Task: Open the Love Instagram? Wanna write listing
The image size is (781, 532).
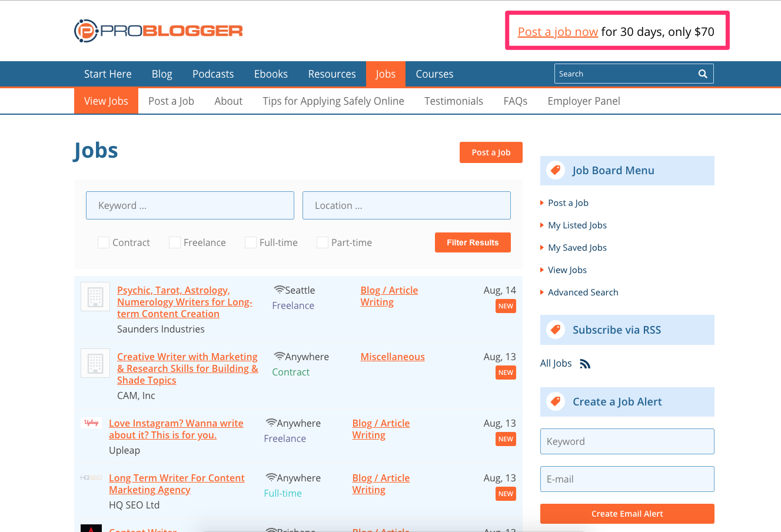Action: point(176,429)
